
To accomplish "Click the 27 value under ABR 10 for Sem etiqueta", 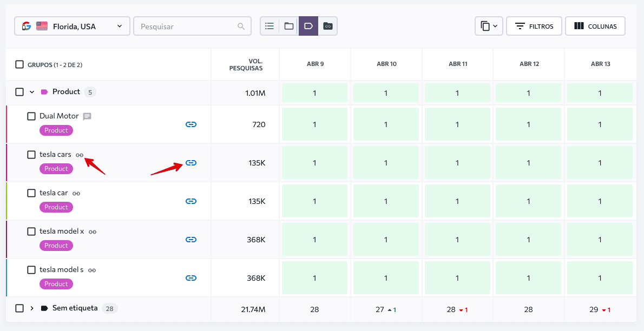I will 380,309.
